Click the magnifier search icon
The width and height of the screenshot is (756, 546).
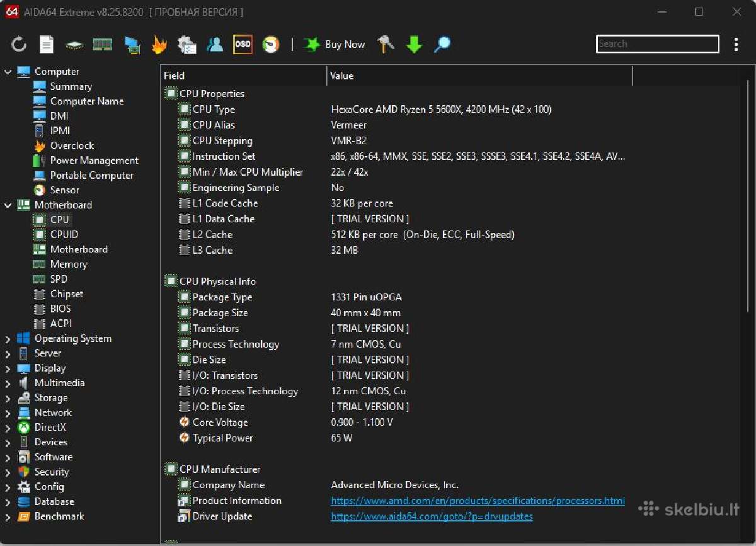coord(443,44)
